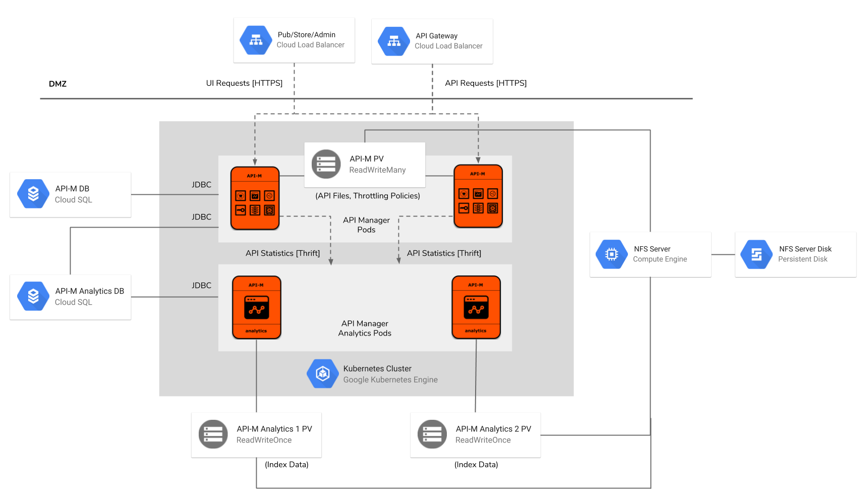
Task: Click the API-M PV storage icon
Action: [x=326, y=164]
